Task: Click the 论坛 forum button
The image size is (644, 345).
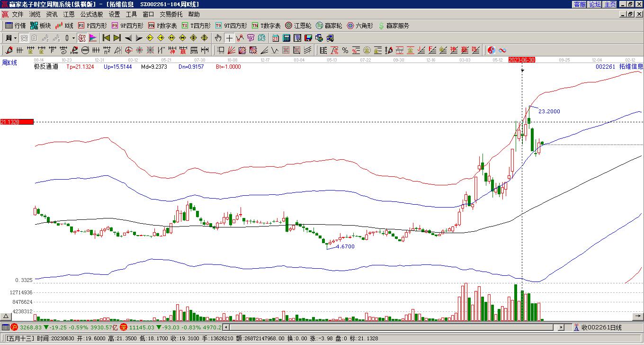Action: click(595, 4)
